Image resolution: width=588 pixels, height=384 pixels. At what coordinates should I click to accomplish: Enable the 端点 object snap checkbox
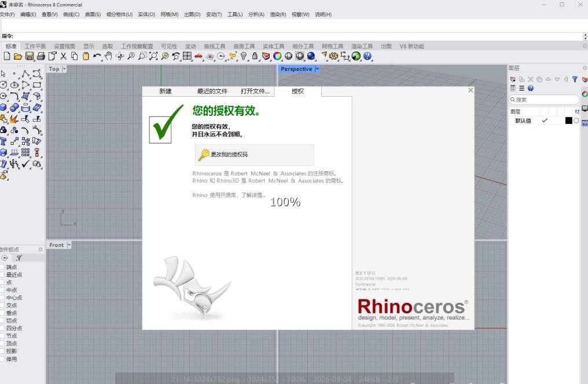(2, 267)
